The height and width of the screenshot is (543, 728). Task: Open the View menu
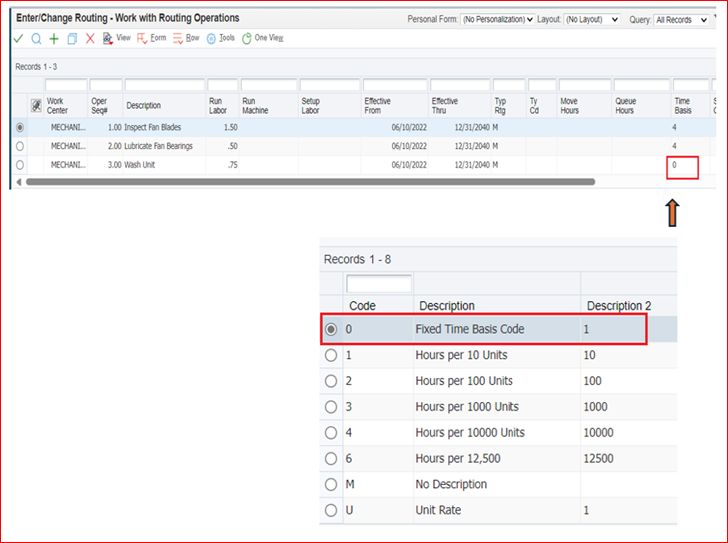117,38
